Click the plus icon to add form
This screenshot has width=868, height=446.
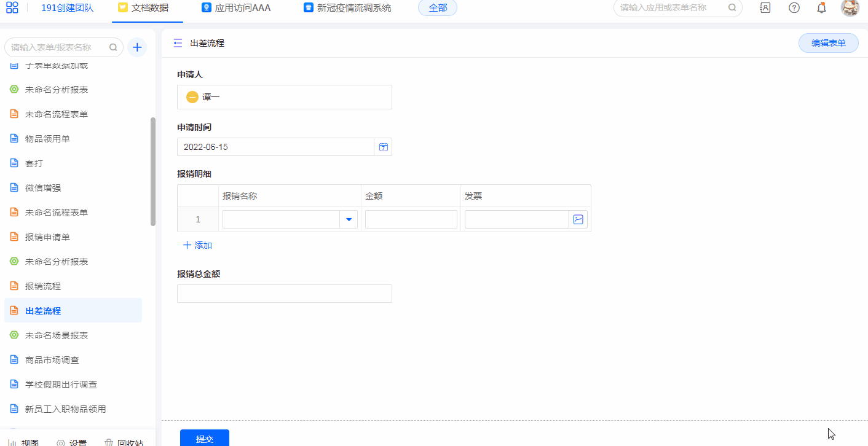(x=137, y=47)
